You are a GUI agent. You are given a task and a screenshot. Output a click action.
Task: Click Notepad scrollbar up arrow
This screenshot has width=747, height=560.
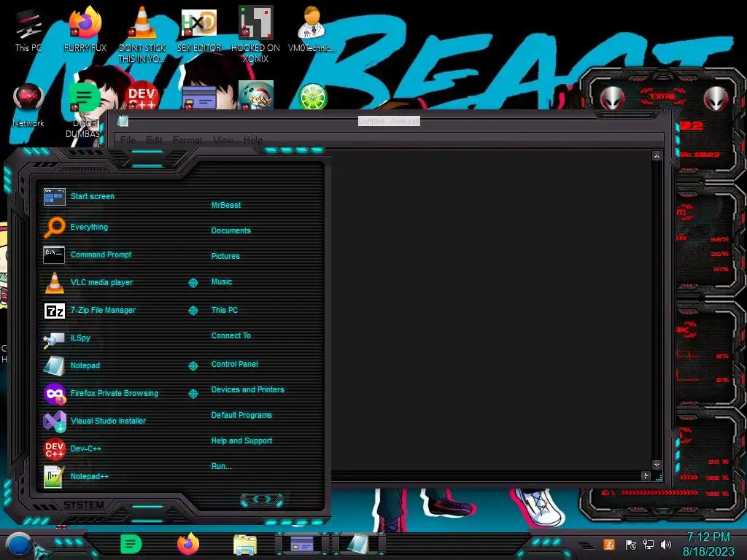(x=657, y=156)
